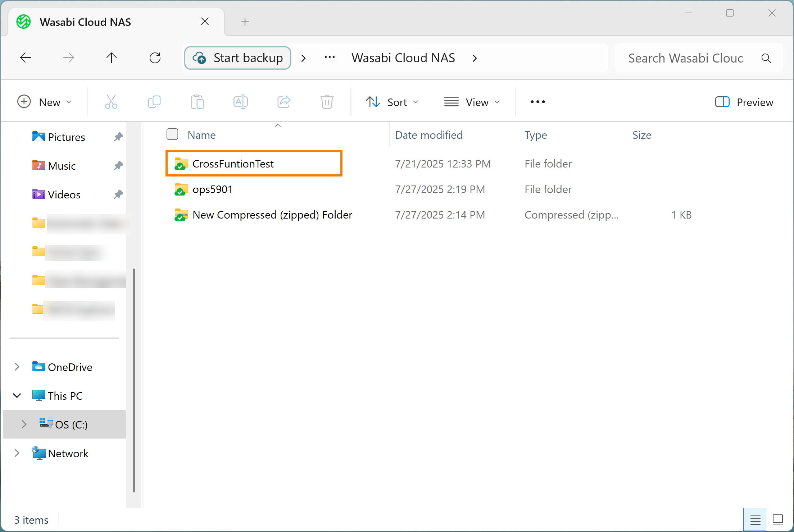Click the Copy icon in toolbar
Image resolution: width=794 pixels, height=532 pixels.
(154, 102)
